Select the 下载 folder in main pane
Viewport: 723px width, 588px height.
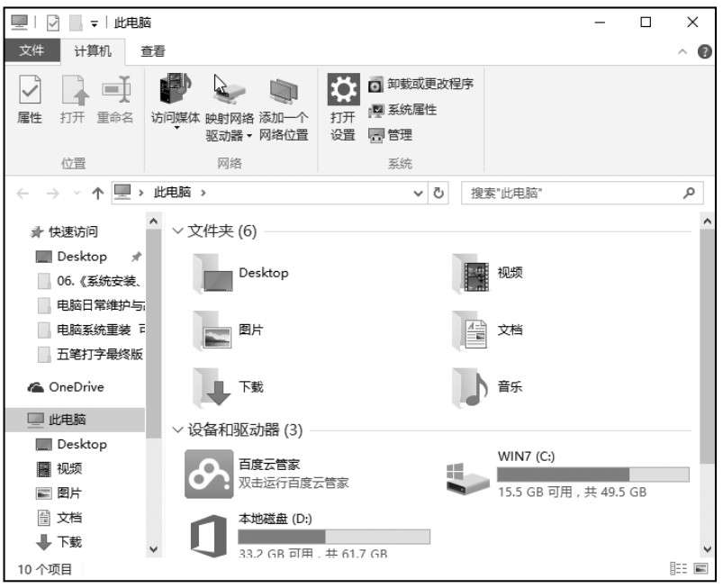point(228,387)
